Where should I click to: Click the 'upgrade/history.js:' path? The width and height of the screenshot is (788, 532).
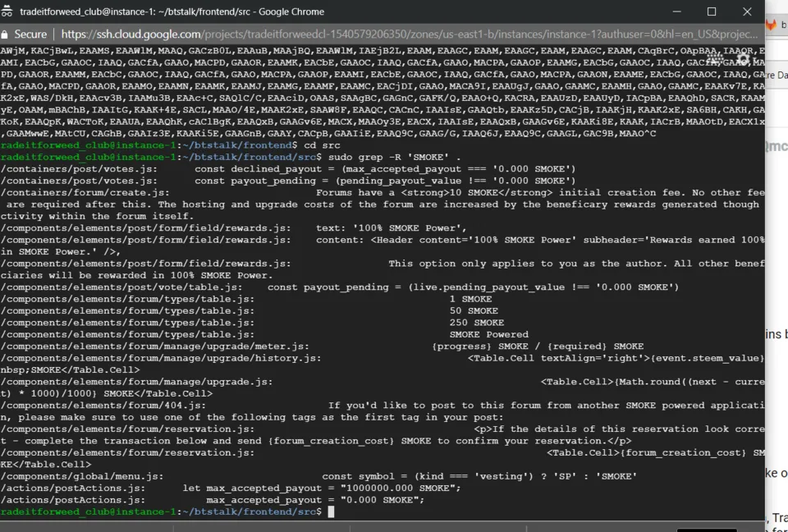[x=265, y=358]
